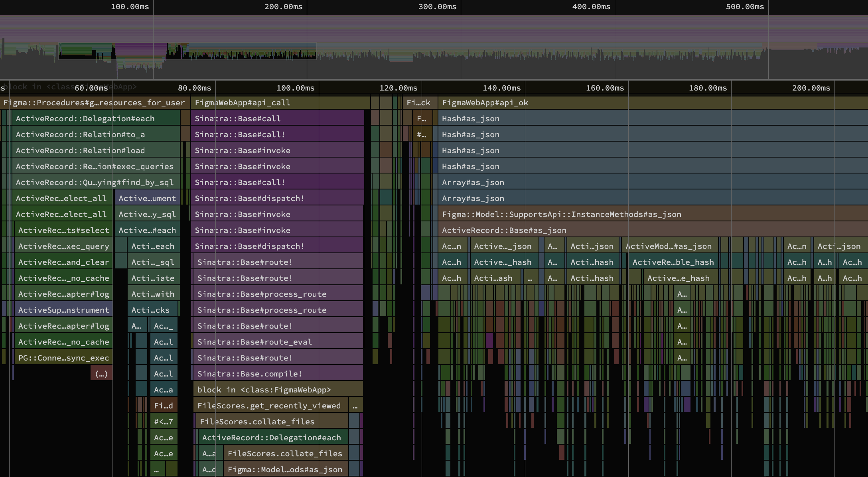This screenshot has width=868, height=477.
Task: Click the ActiveRecord::Relation#load frame
Action: point(96,150)
